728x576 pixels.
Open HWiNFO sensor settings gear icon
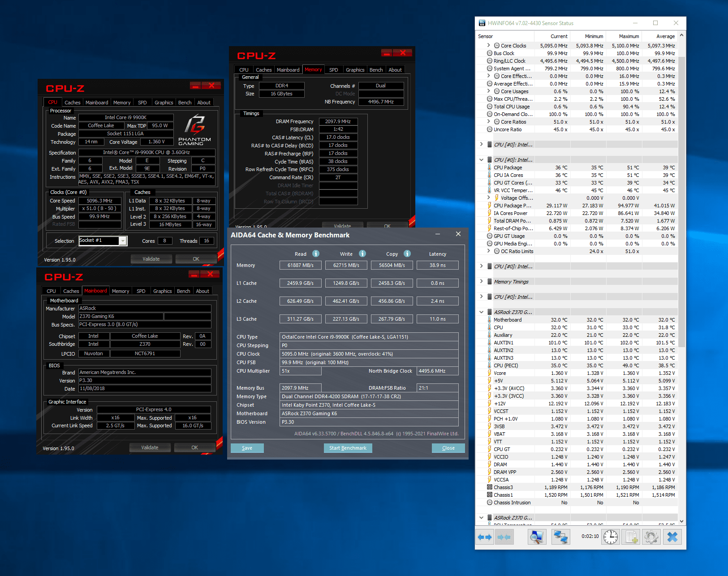(x=651, y=537)
